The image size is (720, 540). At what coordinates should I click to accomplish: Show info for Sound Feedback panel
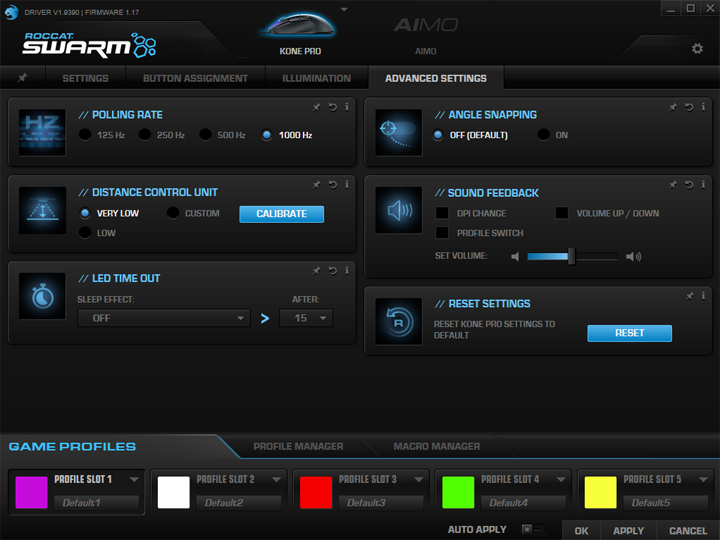coord(703,184)
